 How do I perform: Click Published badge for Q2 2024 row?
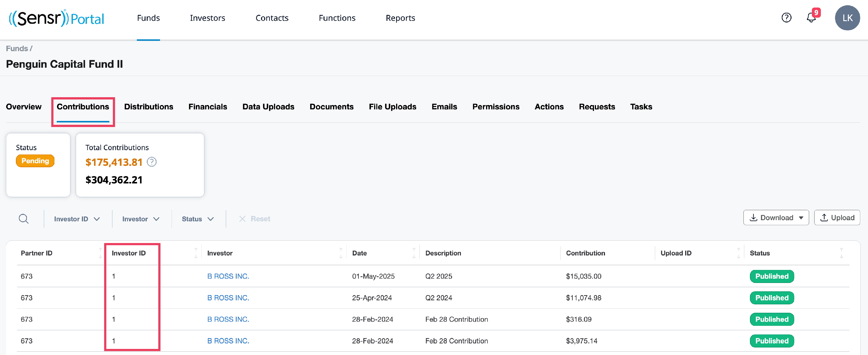[772, 298]
